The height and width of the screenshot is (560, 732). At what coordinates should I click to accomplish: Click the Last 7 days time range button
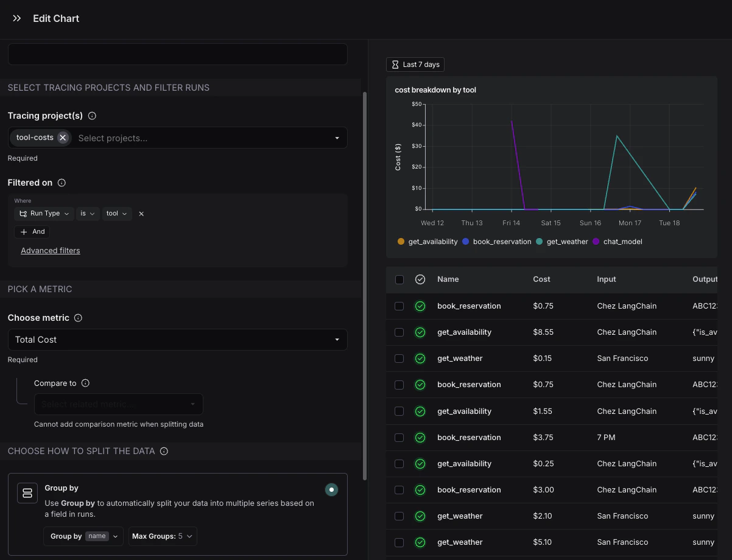(415, 65)
